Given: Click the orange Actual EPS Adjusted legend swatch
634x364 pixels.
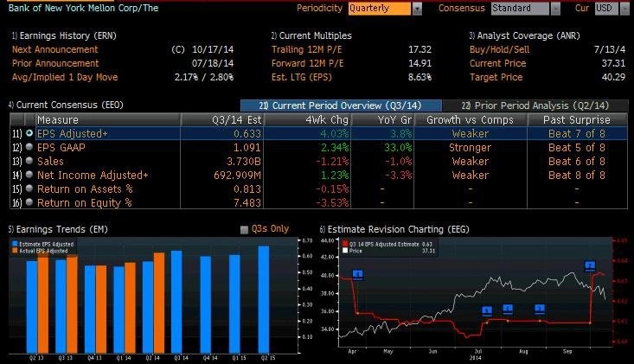Looking at the screenshot, I should coord(15,251).
